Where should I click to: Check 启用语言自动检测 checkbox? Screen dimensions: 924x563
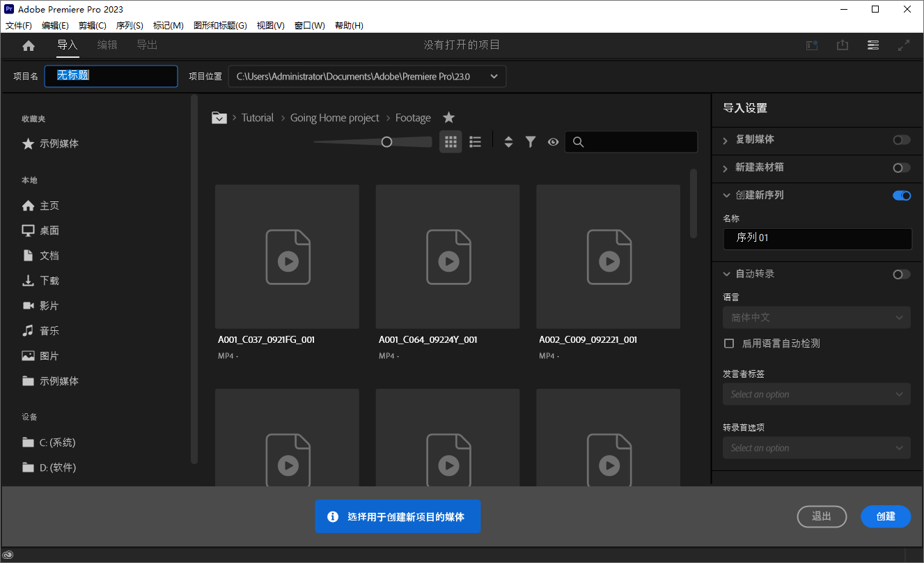729,343
